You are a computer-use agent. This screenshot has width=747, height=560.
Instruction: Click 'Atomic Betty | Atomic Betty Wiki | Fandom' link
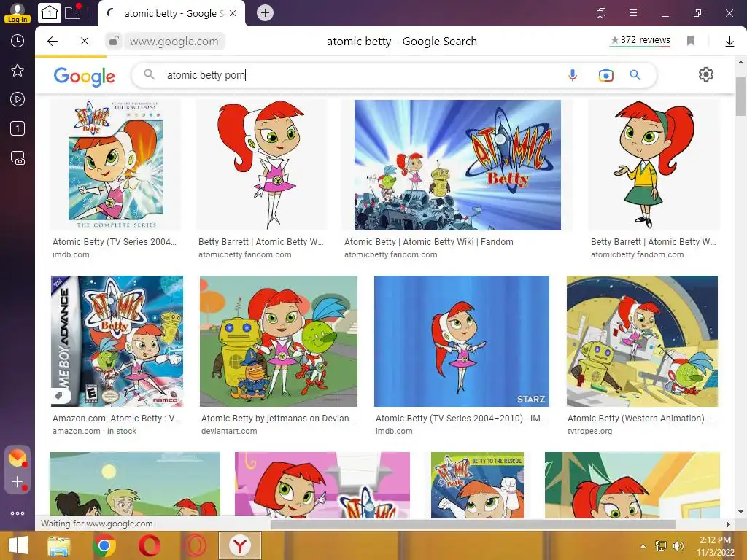click(x=429, y=242)
